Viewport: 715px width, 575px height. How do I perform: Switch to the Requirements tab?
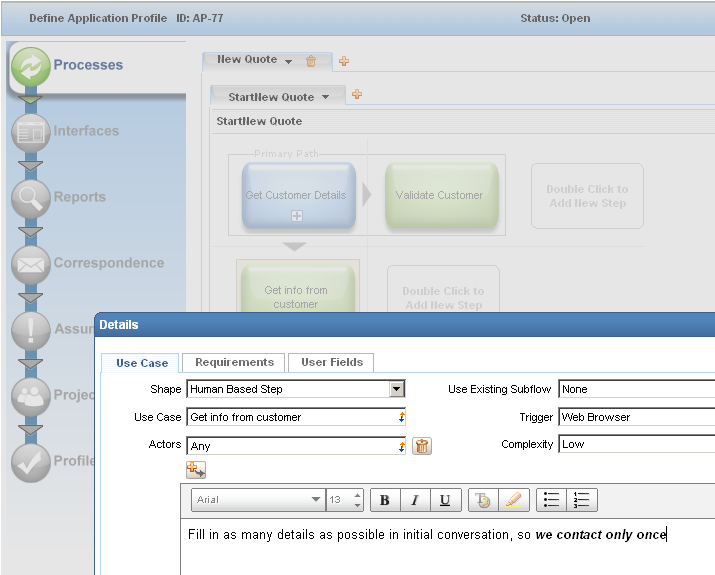click(234, 362)
